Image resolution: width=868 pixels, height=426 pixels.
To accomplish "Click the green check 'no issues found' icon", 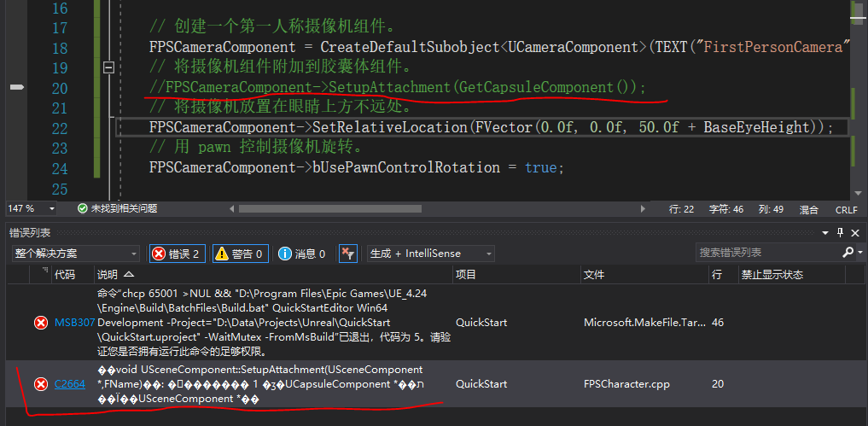I will click(83, 209).
